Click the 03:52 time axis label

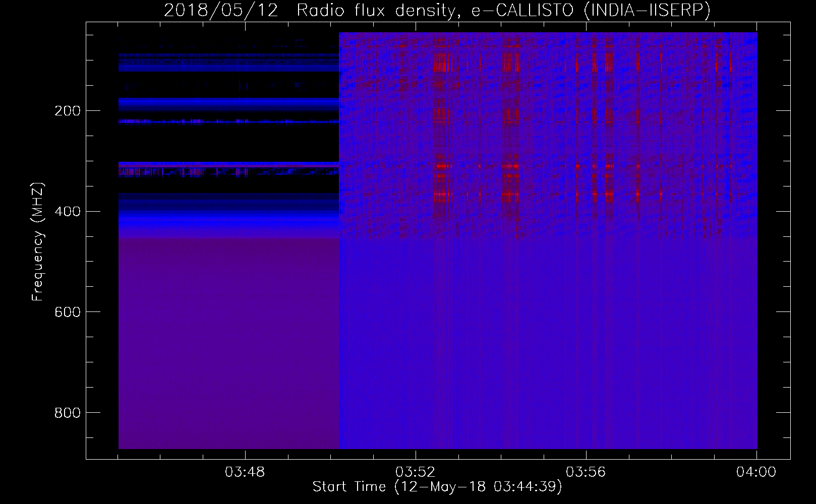point(415,472)
